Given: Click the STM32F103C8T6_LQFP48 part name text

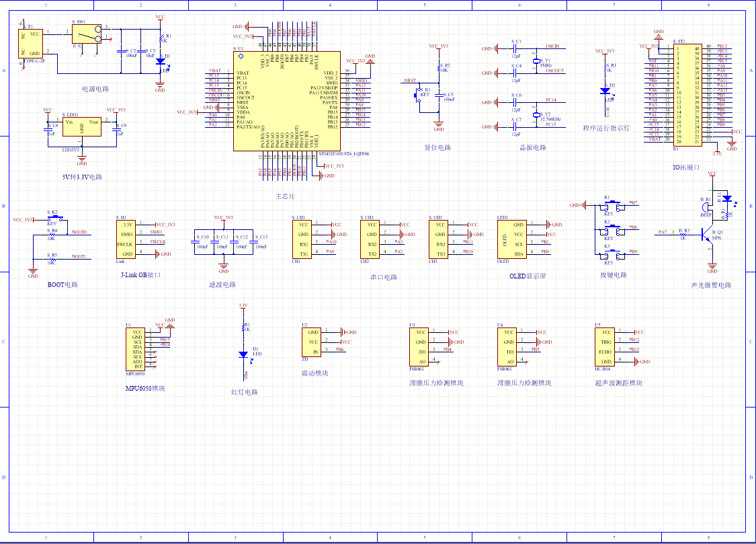Looking at the screenshot, I should [344, 154].
